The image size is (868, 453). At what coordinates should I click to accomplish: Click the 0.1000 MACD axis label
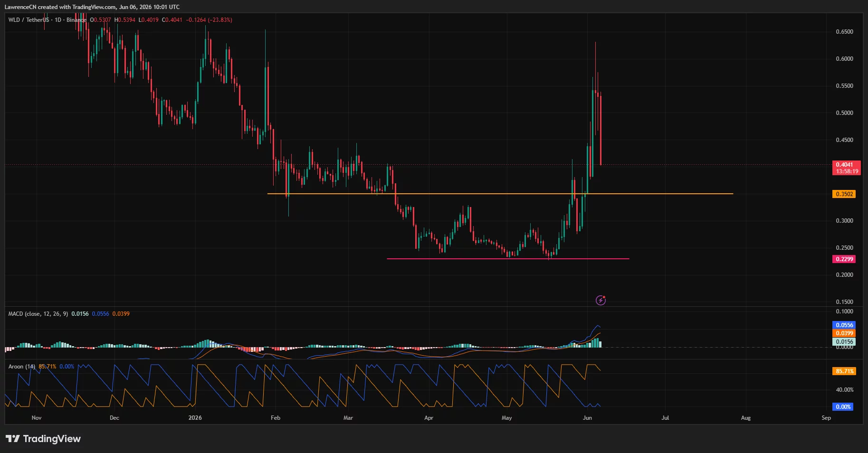point(844,311)
